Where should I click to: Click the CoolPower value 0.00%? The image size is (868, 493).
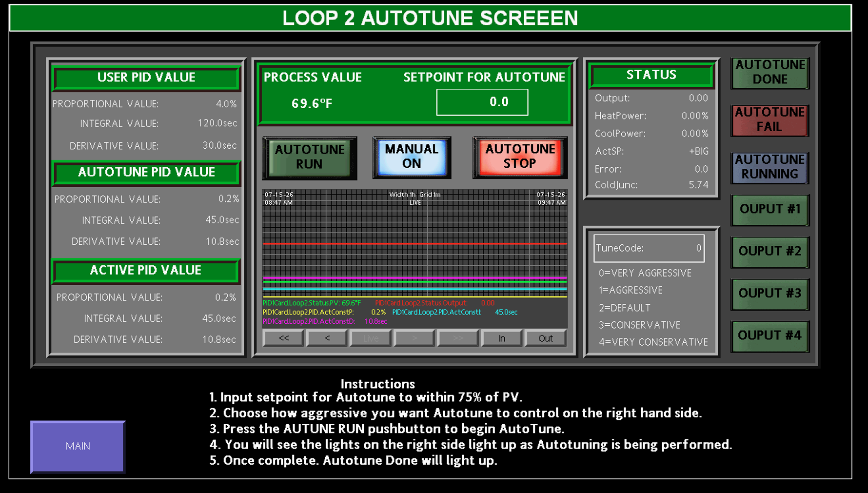695,133
